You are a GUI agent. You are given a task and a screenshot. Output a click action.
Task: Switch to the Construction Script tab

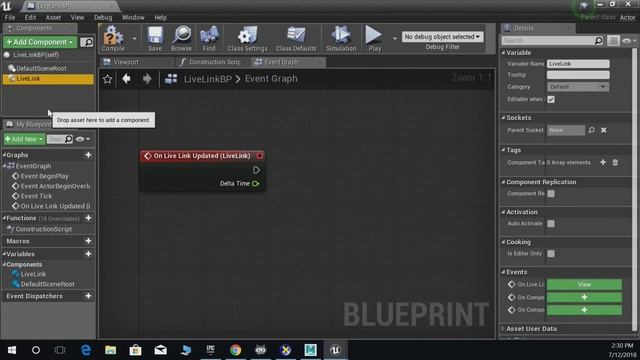pyautogui.click(x=213, y=62)
